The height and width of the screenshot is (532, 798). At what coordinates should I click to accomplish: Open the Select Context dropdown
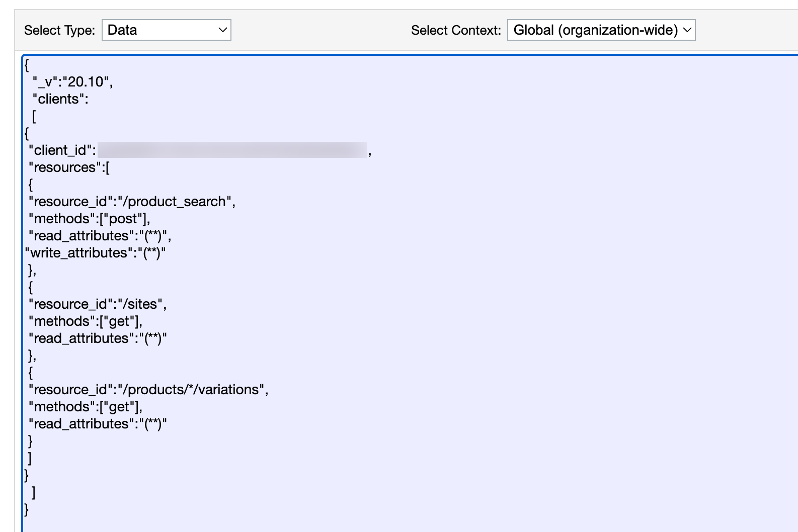[601, 30]
